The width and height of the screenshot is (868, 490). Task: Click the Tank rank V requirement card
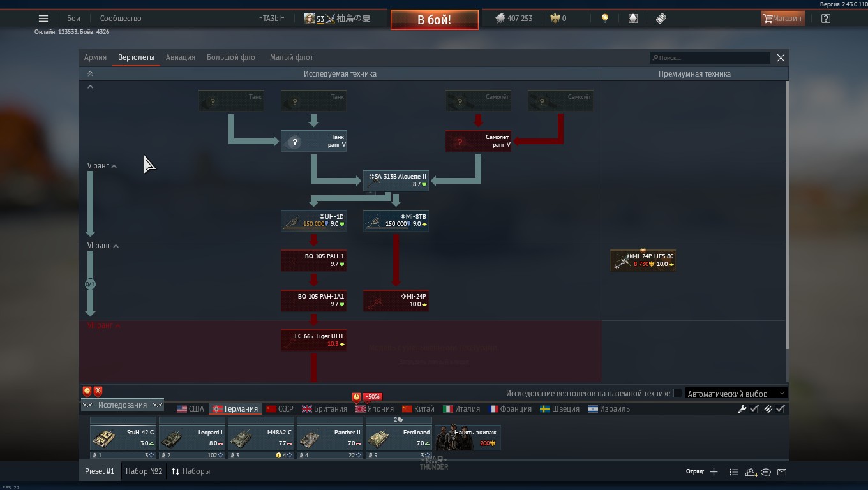pyautogui.click(x=313, y=141)
